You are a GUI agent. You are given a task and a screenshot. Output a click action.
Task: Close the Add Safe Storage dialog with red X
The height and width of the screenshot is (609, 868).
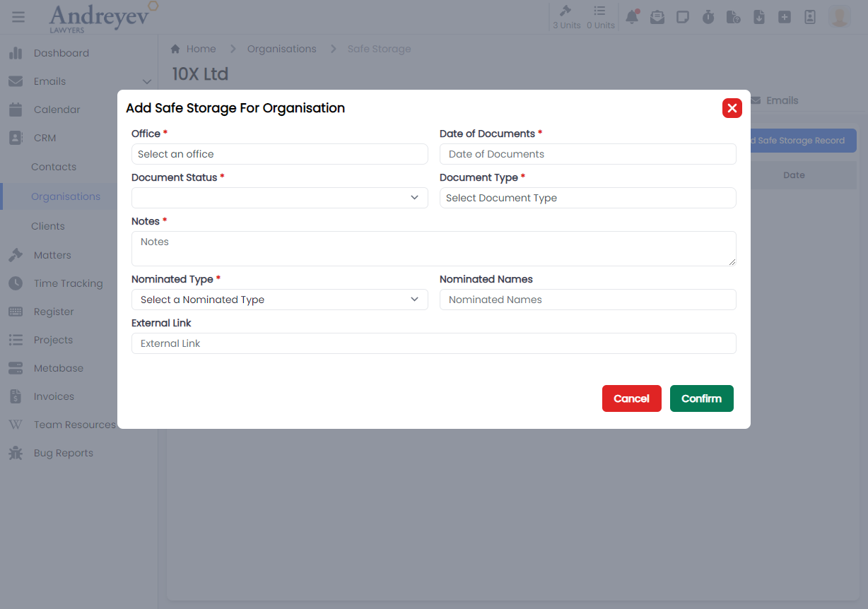732,108
